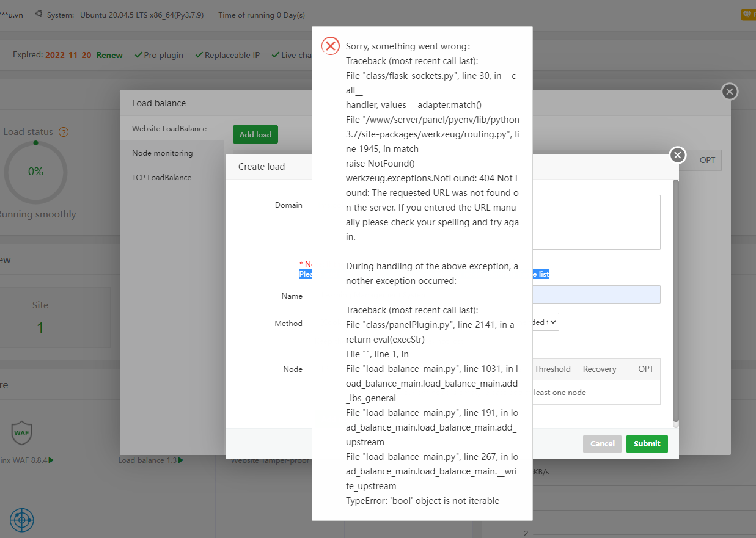
Task: Open the TCP LoadBalance tab
Action: pos(161,177)
